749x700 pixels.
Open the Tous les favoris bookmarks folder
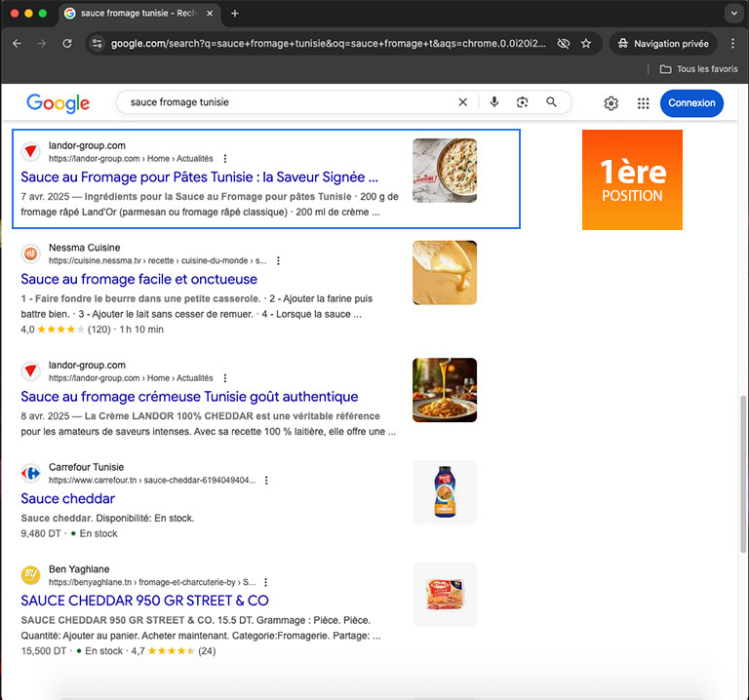coord(699,69)
